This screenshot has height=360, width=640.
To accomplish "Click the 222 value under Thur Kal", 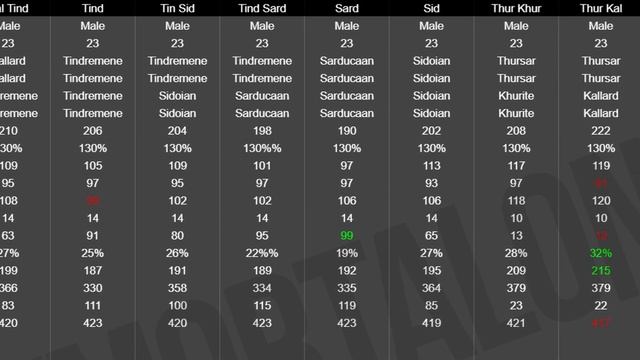I will [x=601, y=131].
